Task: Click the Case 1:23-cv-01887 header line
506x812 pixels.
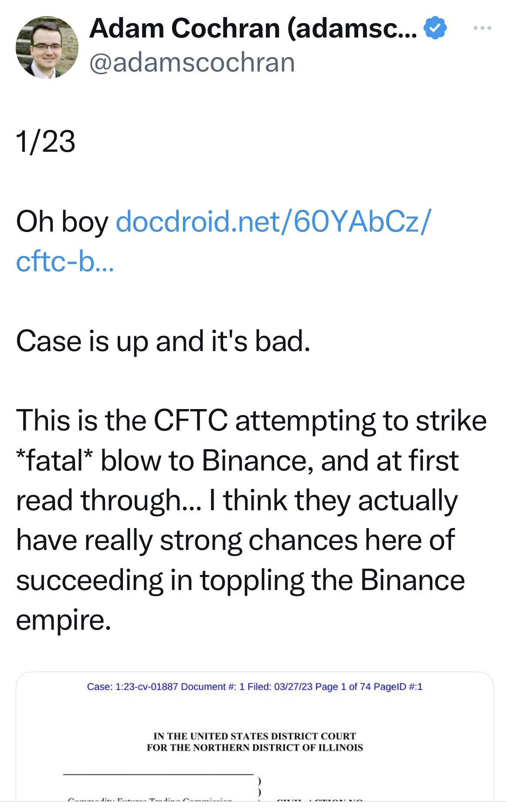Action: click(x=255, y=687)
